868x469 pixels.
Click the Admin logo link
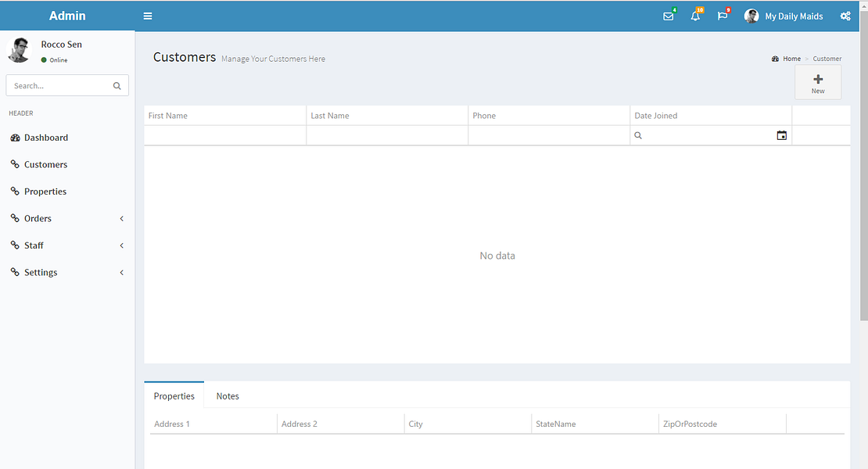point(67,16)
